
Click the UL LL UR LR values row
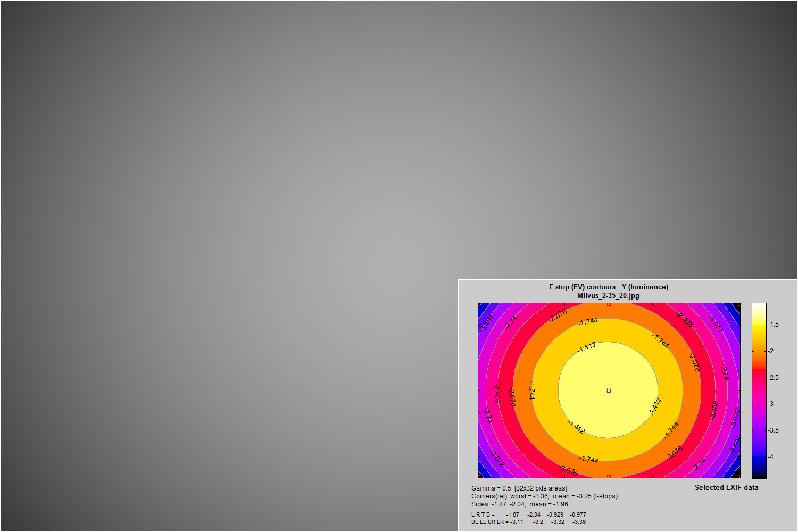click(528, 522)
